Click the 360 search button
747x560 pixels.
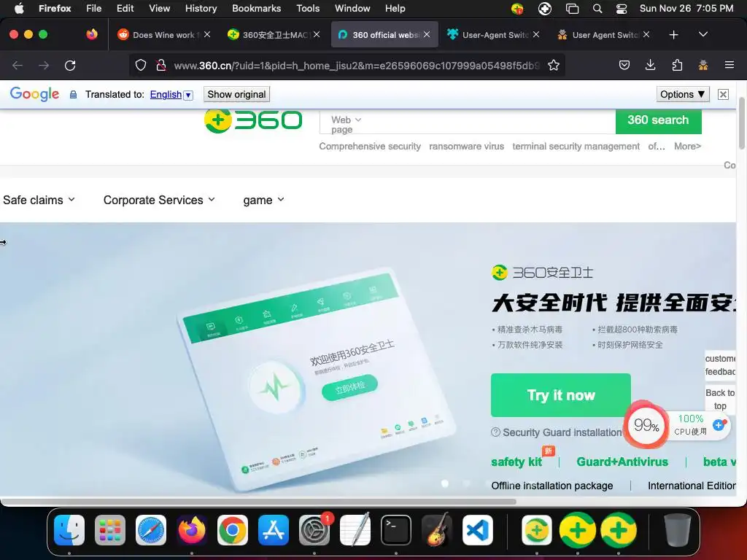[x=658, y=120]
